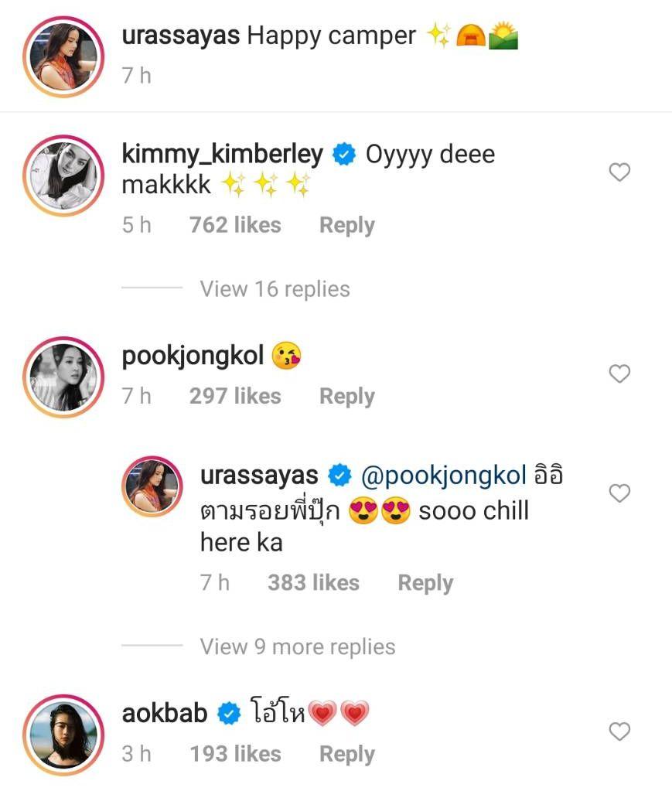
Task: Like kimmy_kimberley's comment with the heart
Action: coord(619,172)
